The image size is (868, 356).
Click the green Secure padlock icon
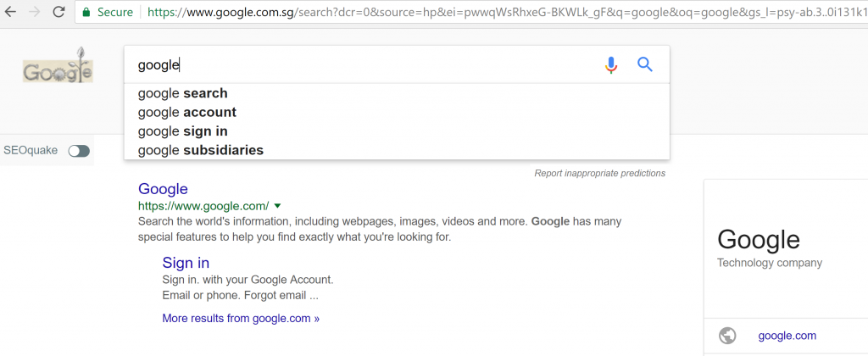click(x=86, y=12)
